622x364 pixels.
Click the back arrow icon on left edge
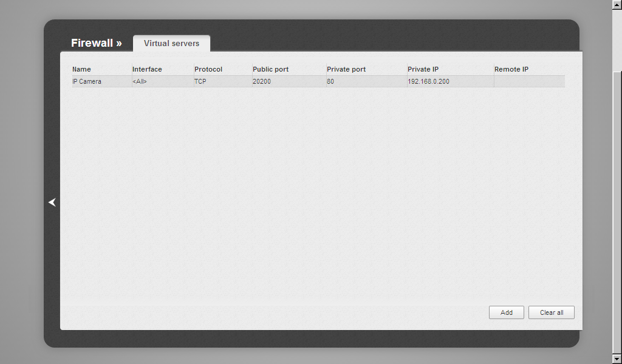point(52,203)
